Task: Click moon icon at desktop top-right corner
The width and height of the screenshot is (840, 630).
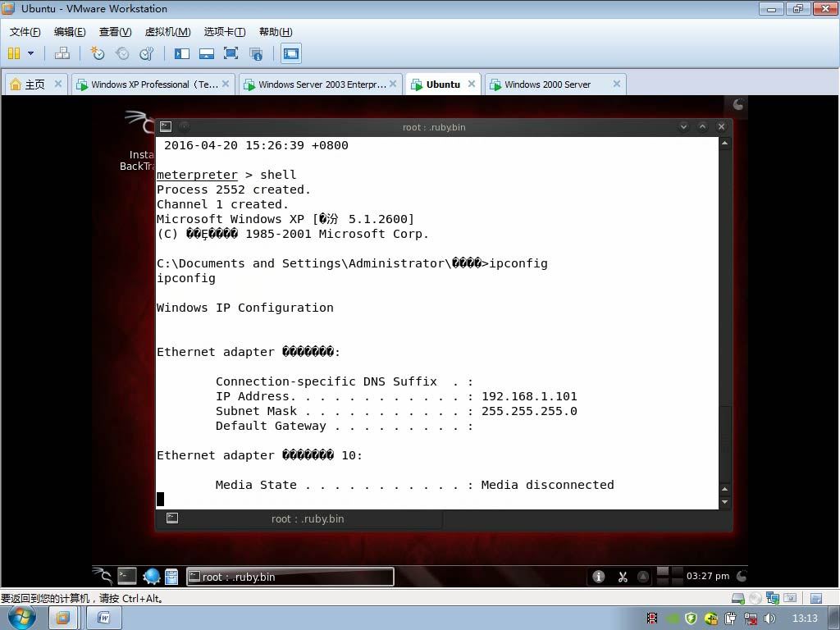Action: [738, 104]
